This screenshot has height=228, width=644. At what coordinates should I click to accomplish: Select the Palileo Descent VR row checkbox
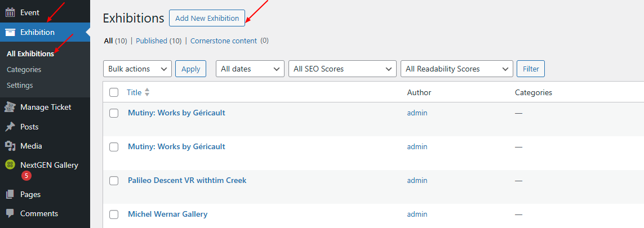[114, 181]
